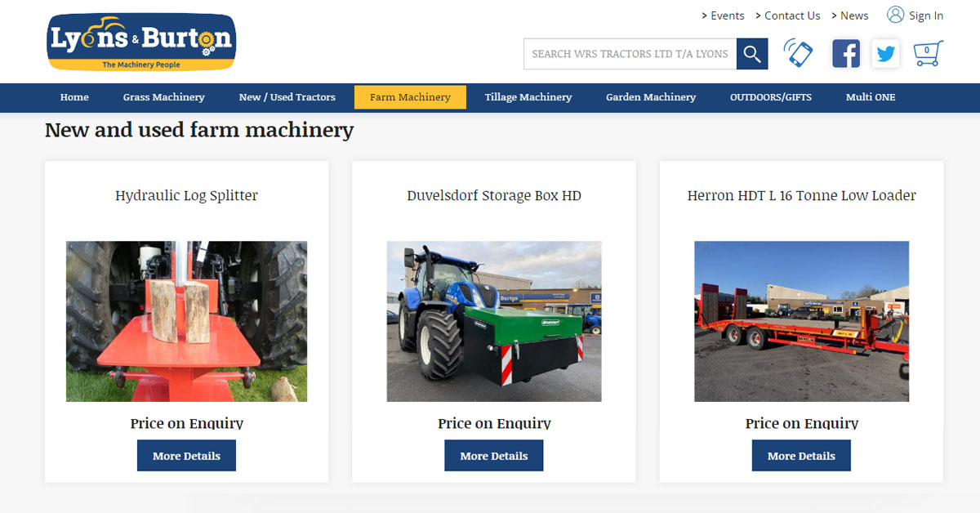The image size is (980, 513).
Task: Open the phone contact icon
Action: tap(798, 53)
